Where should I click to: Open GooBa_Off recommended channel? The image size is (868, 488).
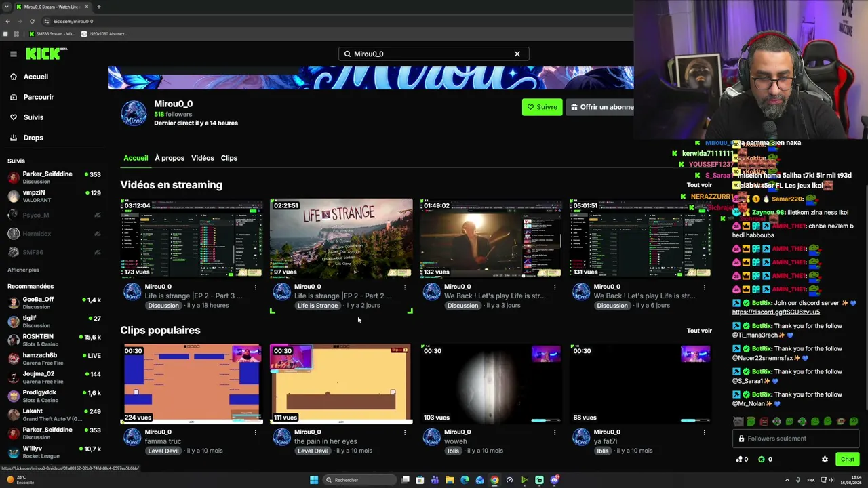click(x=54, y=303)
